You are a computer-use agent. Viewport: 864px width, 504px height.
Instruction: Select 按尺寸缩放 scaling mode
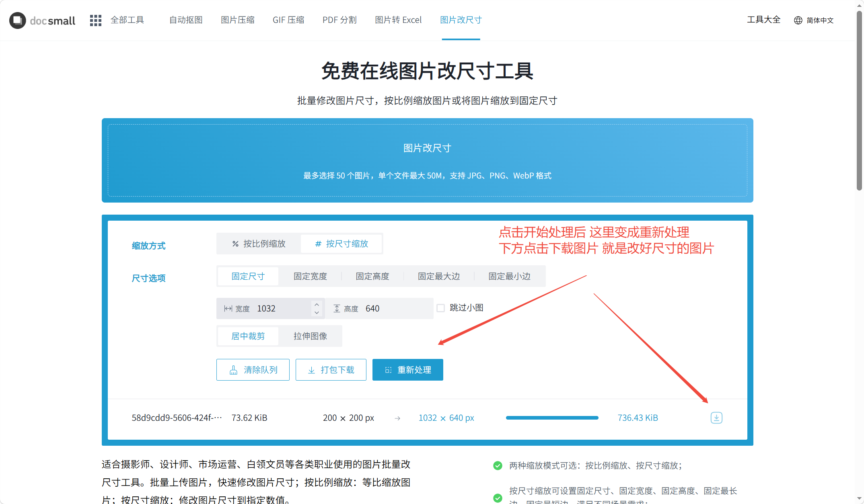341,244
